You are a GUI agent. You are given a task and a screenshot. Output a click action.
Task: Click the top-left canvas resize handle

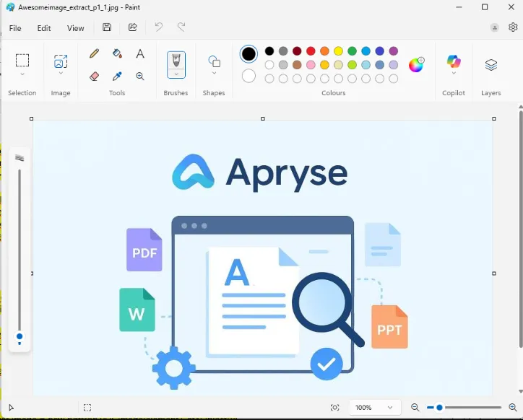click(32, 118)
